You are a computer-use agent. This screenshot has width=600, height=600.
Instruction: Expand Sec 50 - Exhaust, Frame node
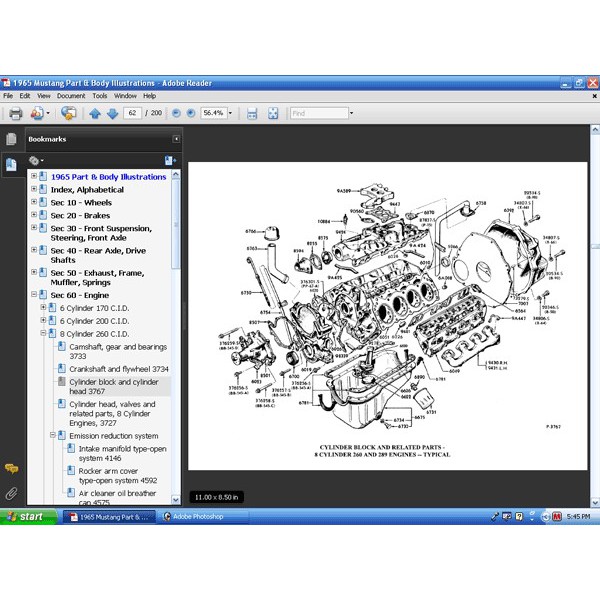click(x=34, y=272)
